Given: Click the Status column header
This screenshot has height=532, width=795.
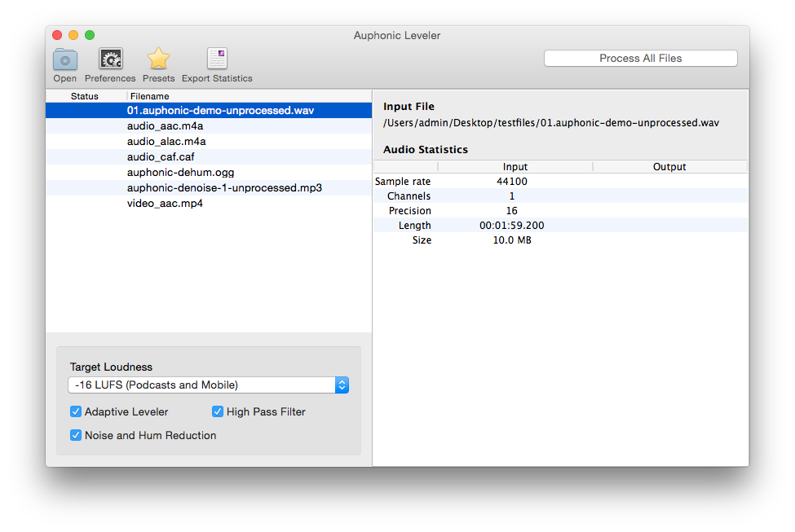Looking at the screenshot, I should [85, 96].
